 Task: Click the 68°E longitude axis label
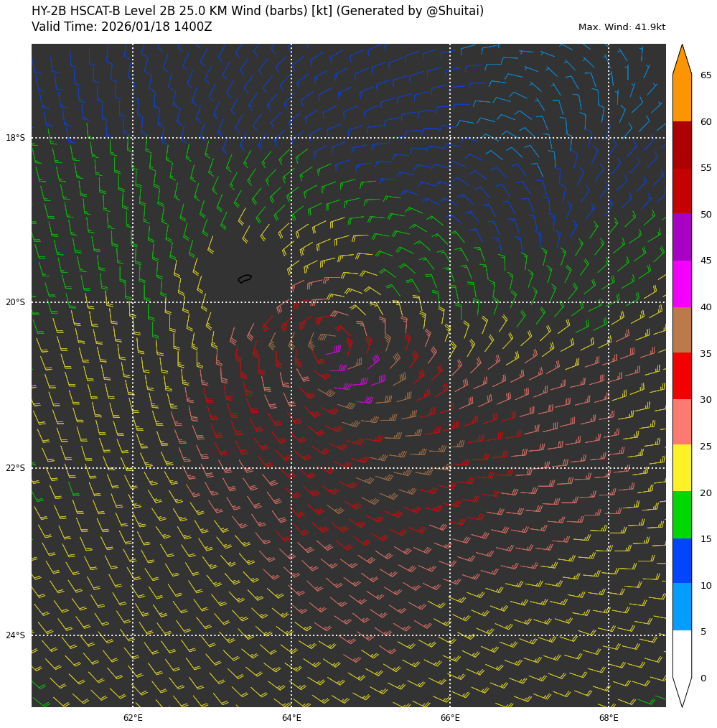point(609,718)
